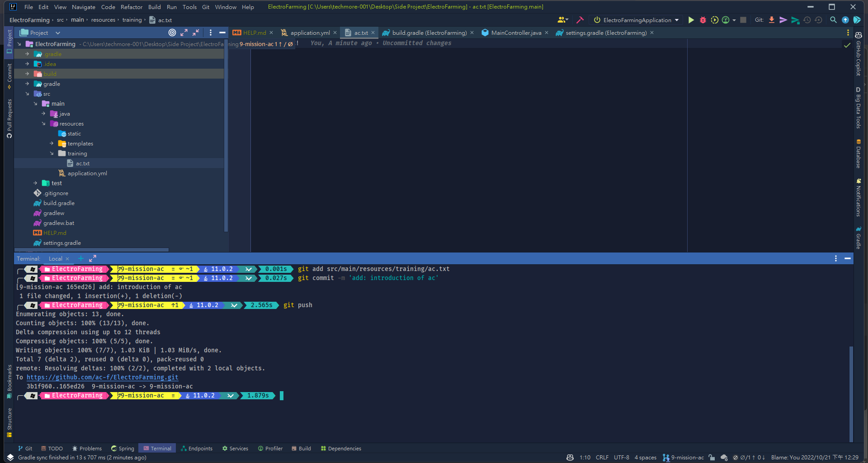Viewport: 868px width, 463px height.
Task: Expand the java folder
Action: 43,114
